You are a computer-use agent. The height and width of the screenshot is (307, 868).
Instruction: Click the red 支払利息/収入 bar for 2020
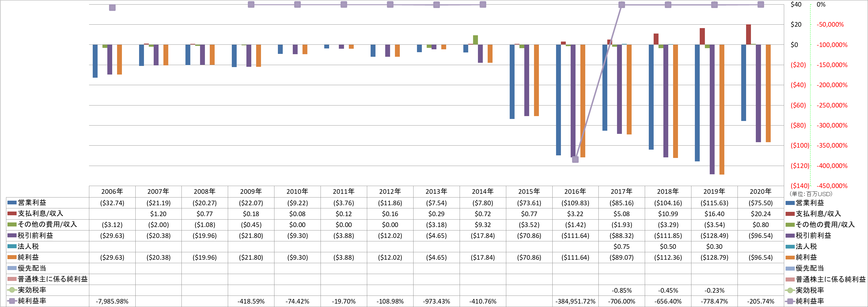pyautogui.click(x=748, y=34)
